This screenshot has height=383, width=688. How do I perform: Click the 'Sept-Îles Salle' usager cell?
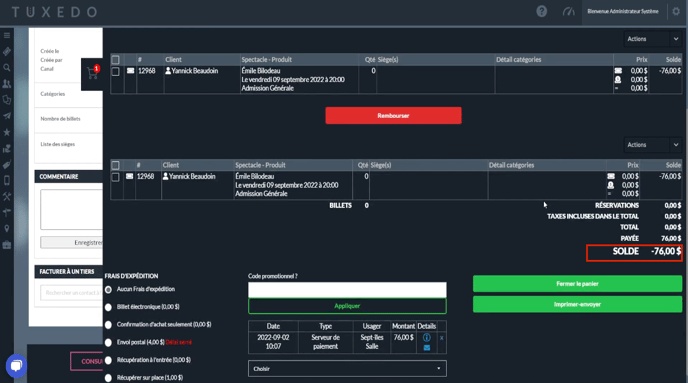[x=372, y=342]
